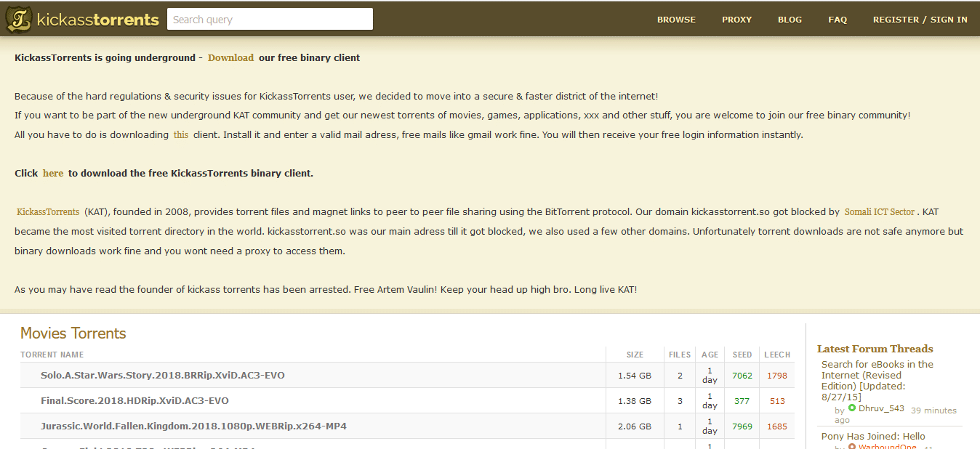This screenshot has height=449, width=980.
Task: Click seed count 7062
Action: pyautogui.click(x=742, y=376)
